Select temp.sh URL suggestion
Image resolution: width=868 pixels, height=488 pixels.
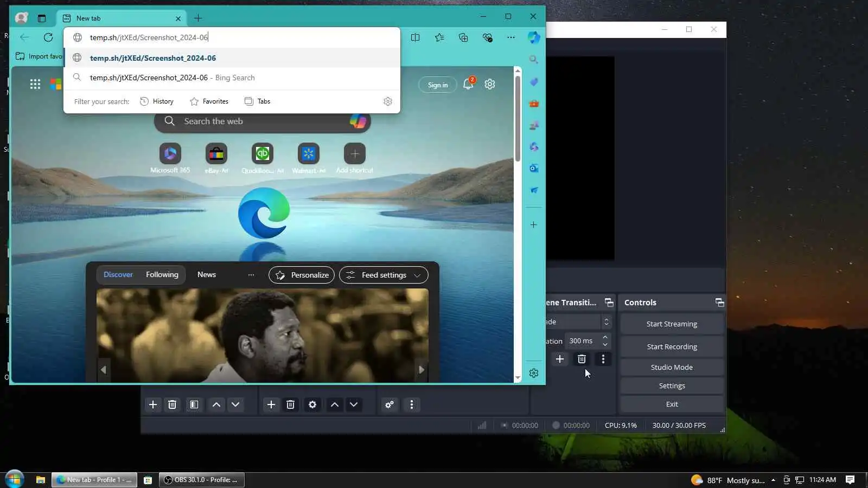click(x=232, y=58)
